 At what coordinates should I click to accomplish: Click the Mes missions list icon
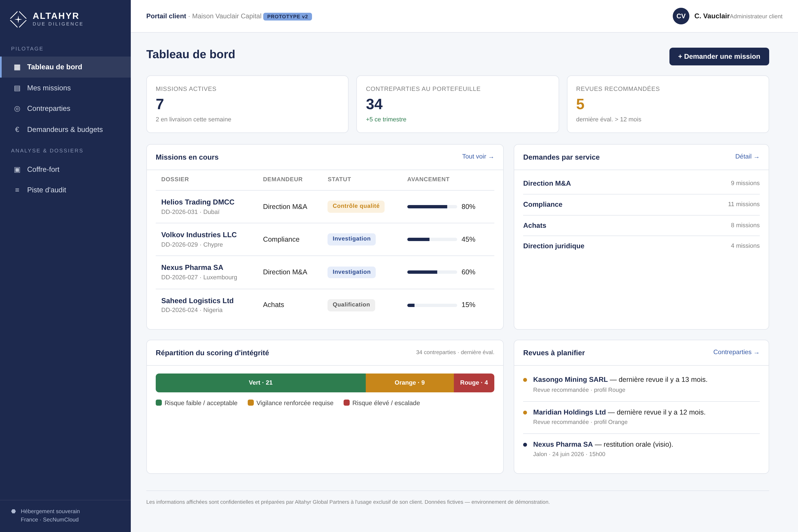click(17, 88)
